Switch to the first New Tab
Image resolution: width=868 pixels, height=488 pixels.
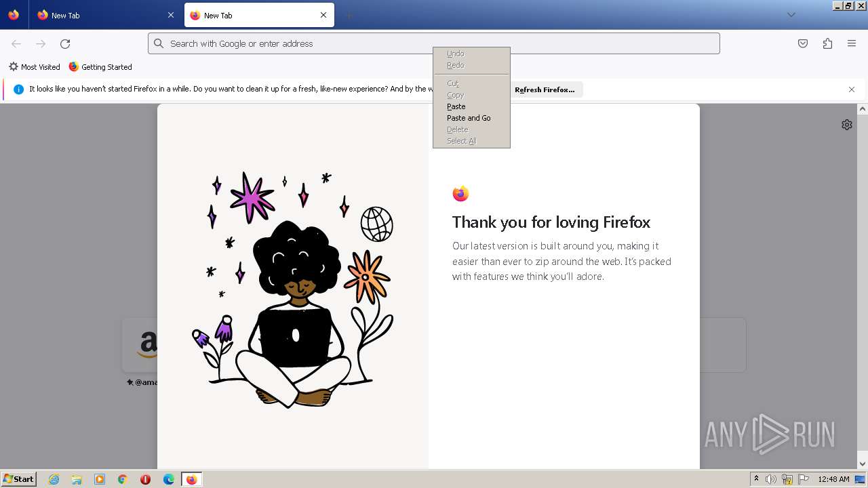(x=105, y=15)
